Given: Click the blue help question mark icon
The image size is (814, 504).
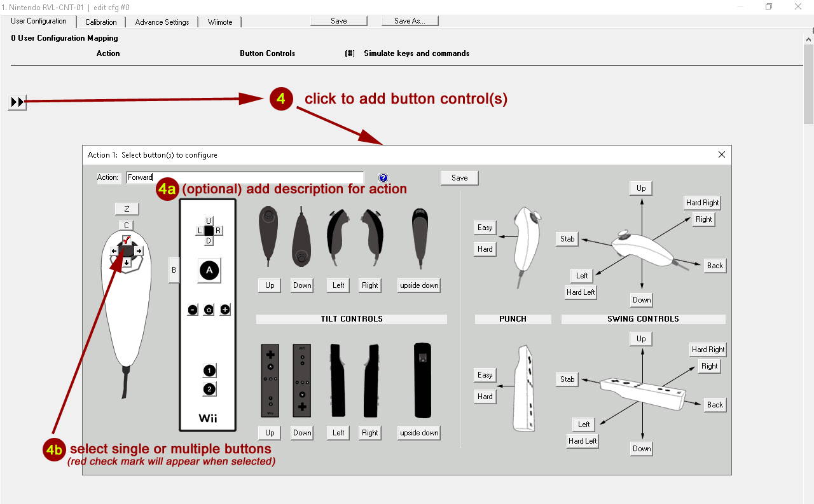Looking at the screenshot, I should click(x=383, y=178).
